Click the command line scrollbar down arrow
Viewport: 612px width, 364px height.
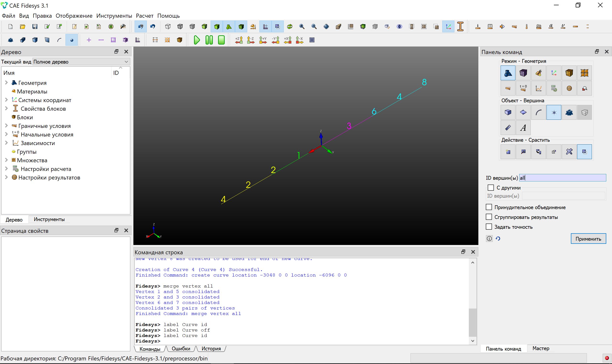(x=473, y=341)
